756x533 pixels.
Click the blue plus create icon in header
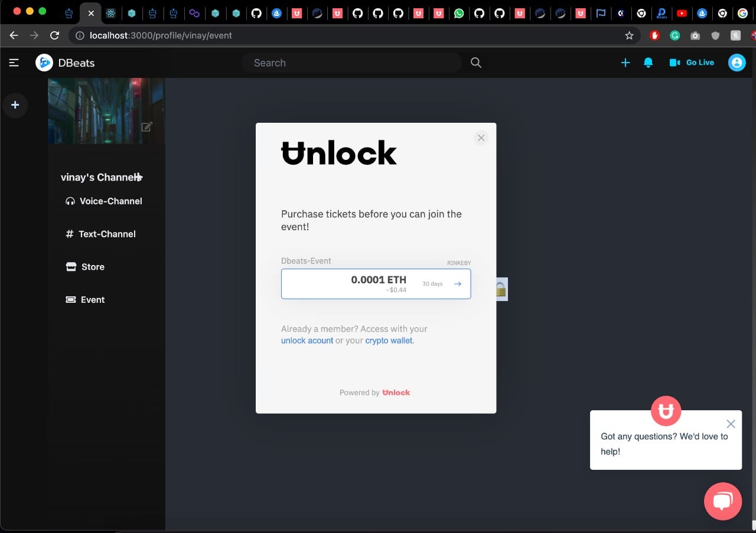click(x=625, y=63)
